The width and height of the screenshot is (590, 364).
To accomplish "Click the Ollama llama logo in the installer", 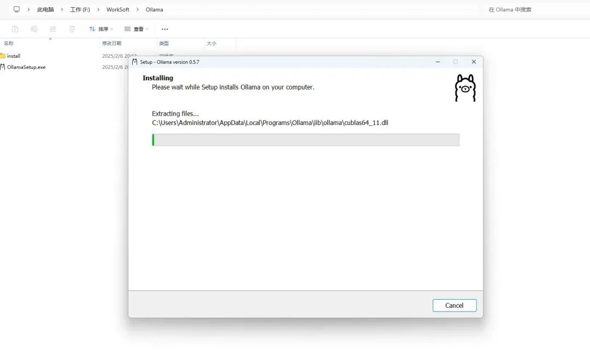I will click(465, 88).
